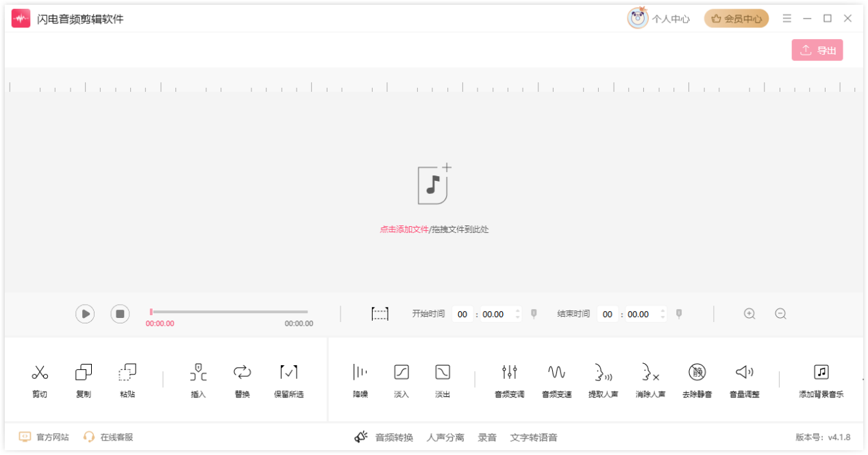Set end time marker pin icon
This screenshot has height=455, width=868.
coord(679,314)
